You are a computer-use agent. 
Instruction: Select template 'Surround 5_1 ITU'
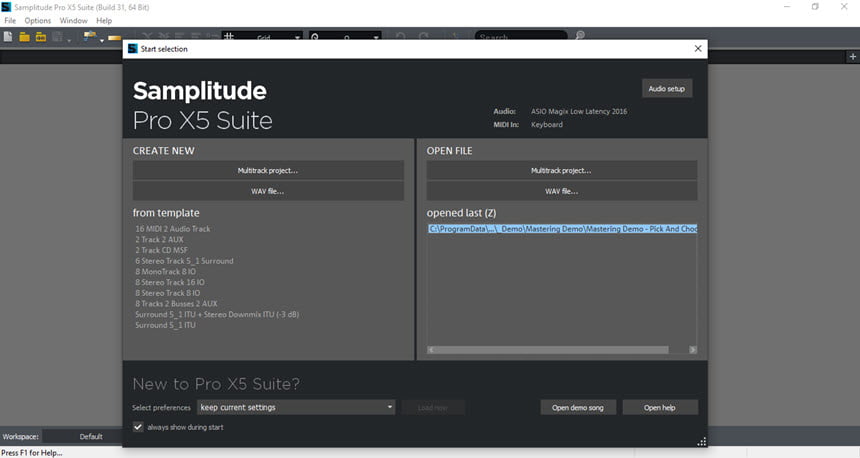pos(166,325)
